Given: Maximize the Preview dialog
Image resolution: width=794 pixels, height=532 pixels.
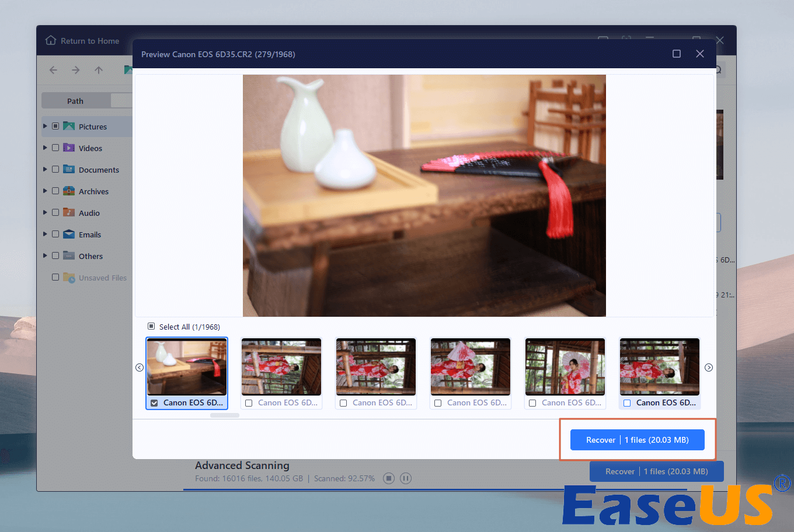Looking at the screenshot, I should tap(677, 54).
